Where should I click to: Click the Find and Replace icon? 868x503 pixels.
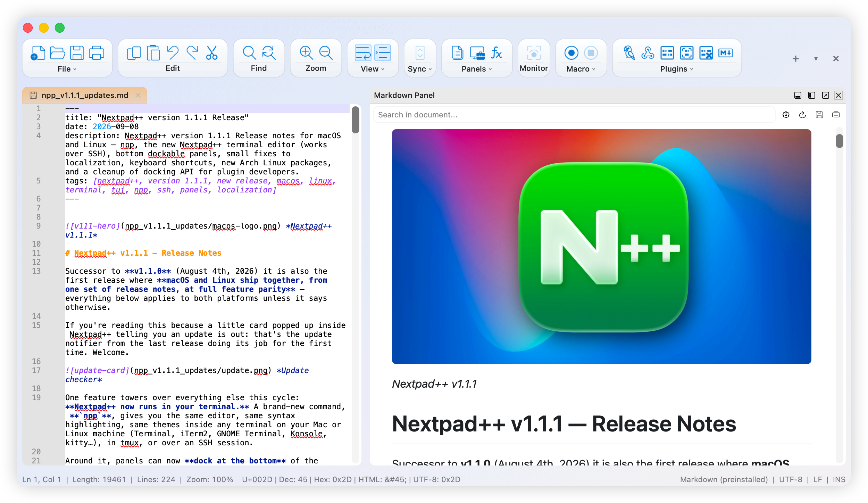[269, 53]
